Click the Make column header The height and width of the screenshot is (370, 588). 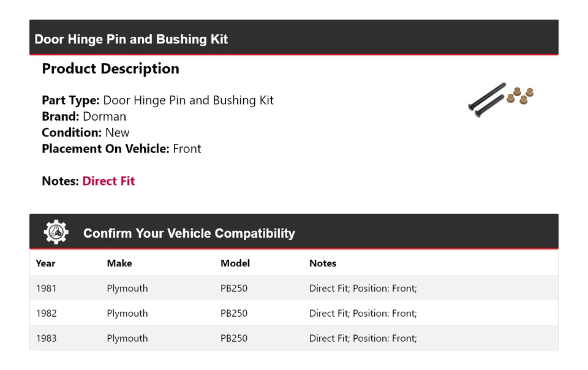point(119,263)
